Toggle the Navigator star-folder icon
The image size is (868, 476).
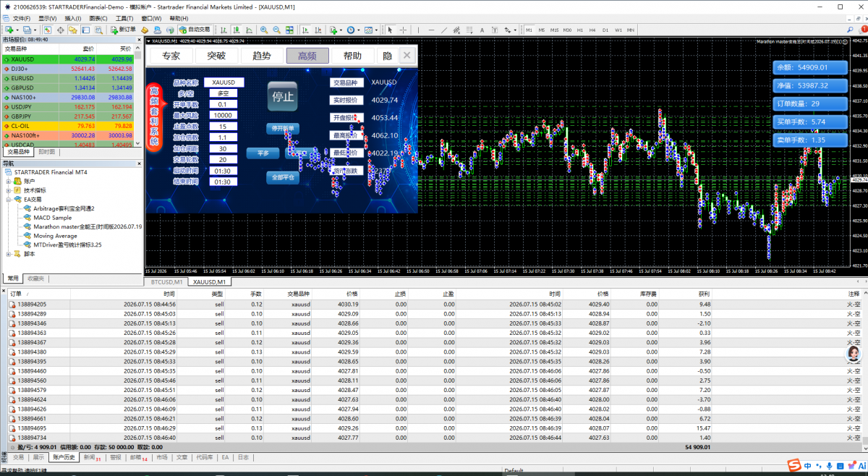click(72, 30)
